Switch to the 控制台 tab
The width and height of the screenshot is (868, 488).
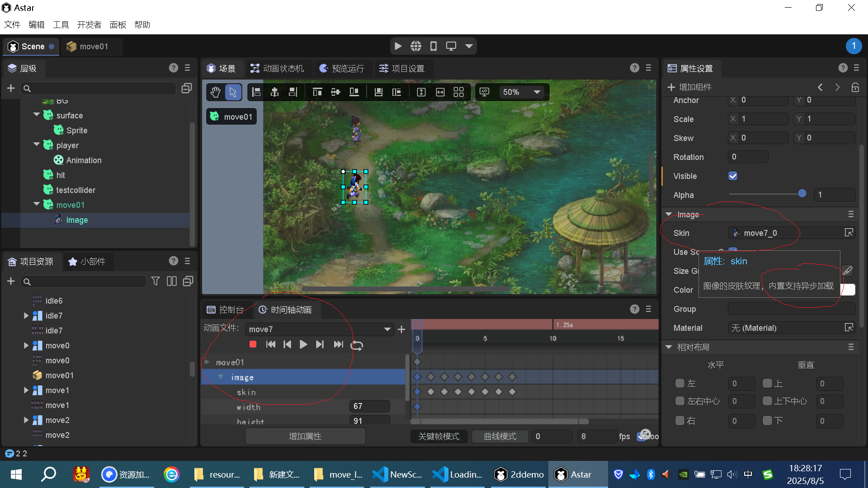[225, 310]
